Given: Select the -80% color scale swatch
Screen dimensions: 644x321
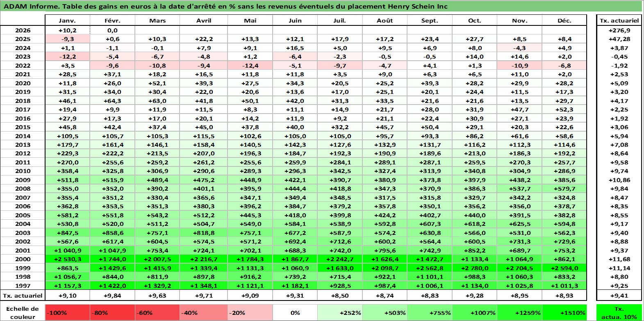Looking at the screenshot, I should click(112, 312).
